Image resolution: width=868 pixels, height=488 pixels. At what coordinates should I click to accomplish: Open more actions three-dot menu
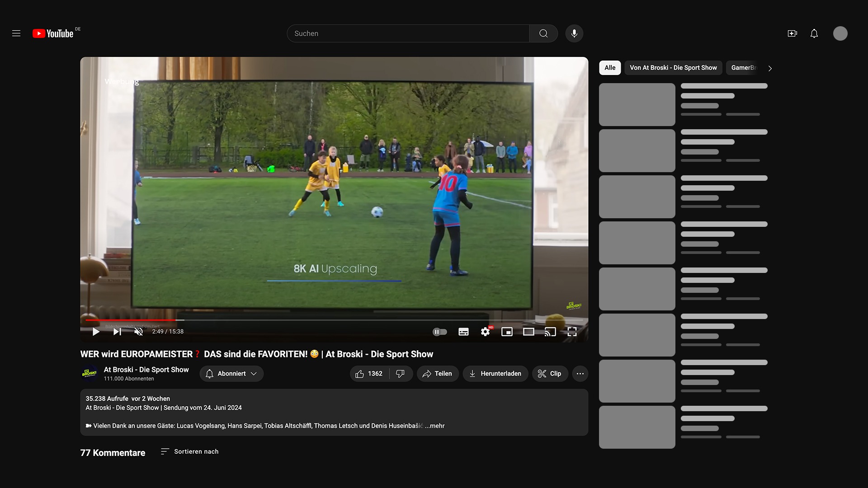(x=580, y=374)
